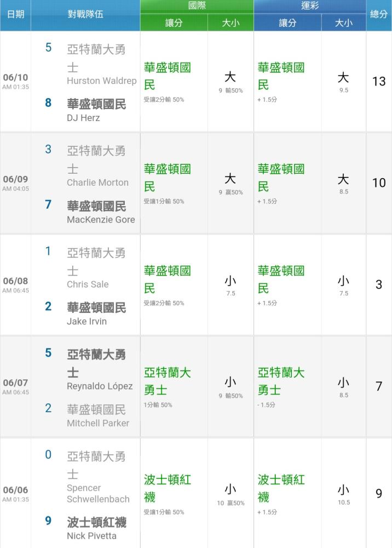Click Chris Sale pitcher name
The width and height of the screenshot is (392, 548).
88,284
